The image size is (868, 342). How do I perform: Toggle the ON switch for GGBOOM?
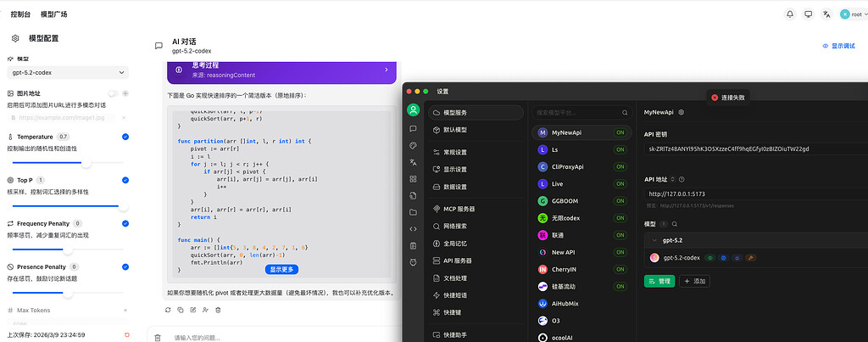620,200
